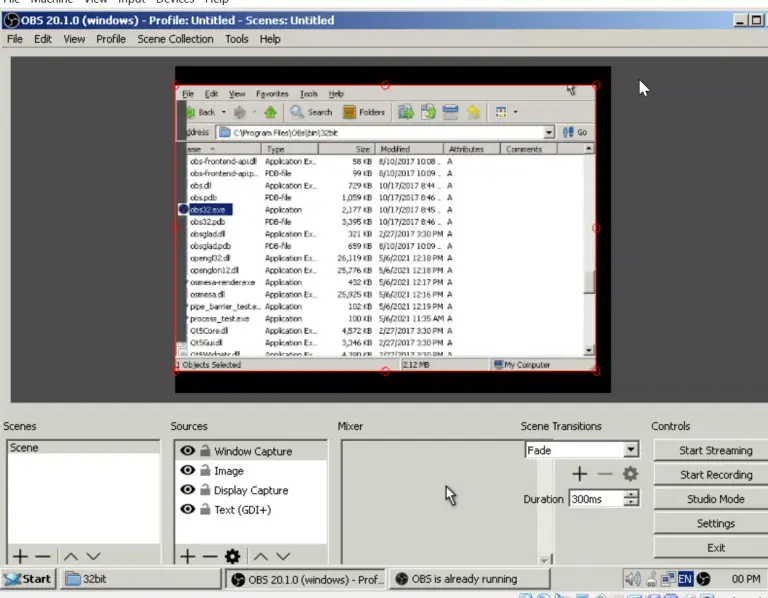Select the Image source row
The height and width of the screenshot is (598, 768).
click(251, 470)
